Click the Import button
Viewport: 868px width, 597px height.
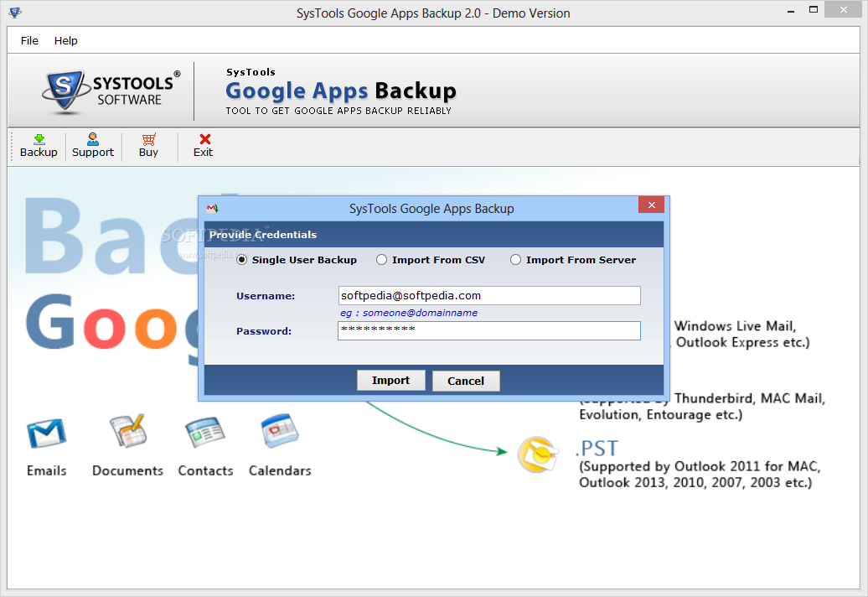click(x=390, y=381)
